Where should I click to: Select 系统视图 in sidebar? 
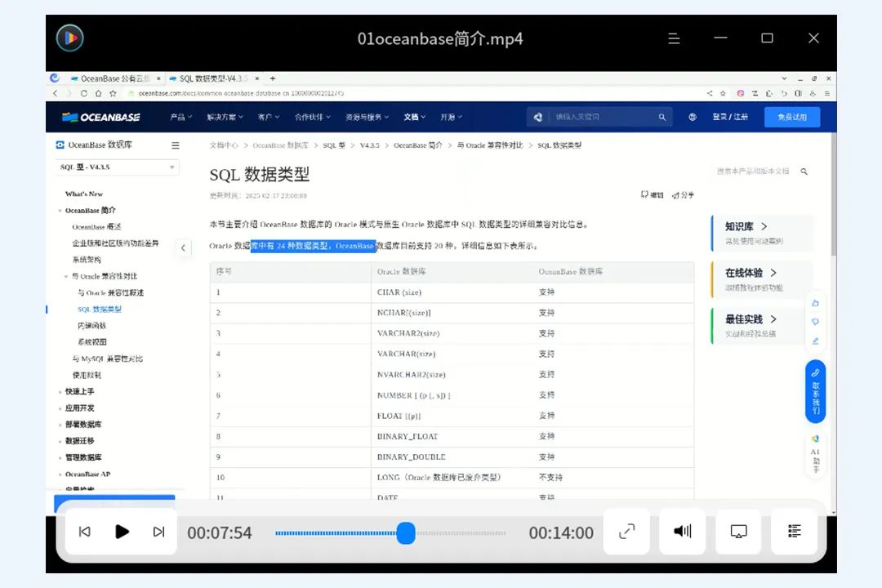91,341
